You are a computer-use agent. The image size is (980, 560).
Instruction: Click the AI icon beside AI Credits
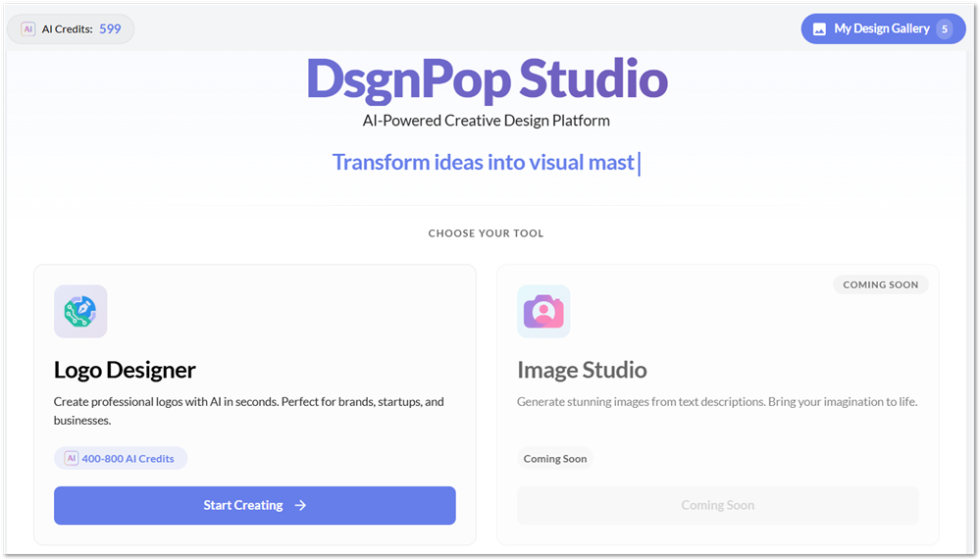(x=28, y=28)
